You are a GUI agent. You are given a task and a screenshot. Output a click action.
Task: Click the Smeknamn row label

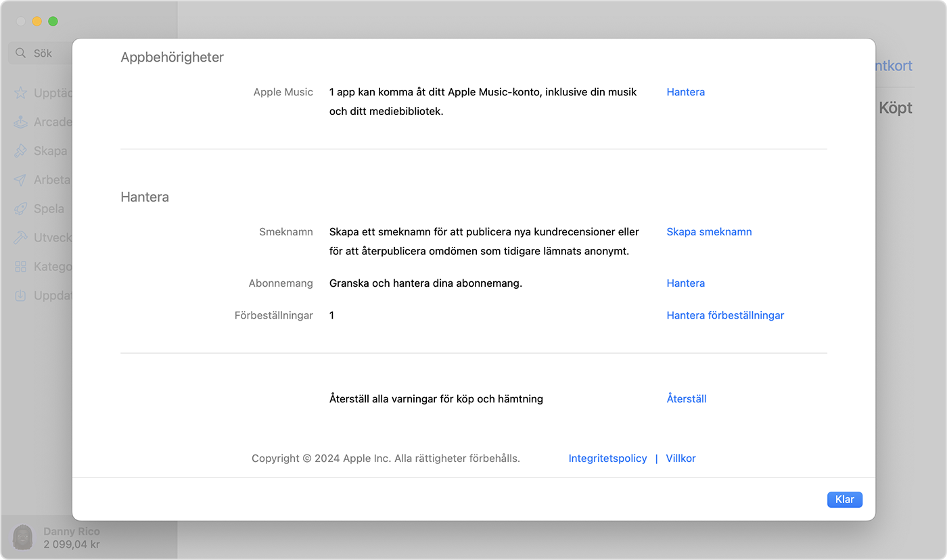(x=285, y=232)
